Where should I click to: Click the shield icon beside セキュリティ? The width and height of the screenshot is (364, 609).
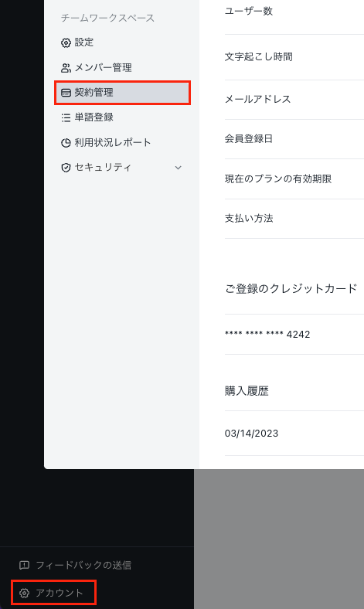pos(66,168)
